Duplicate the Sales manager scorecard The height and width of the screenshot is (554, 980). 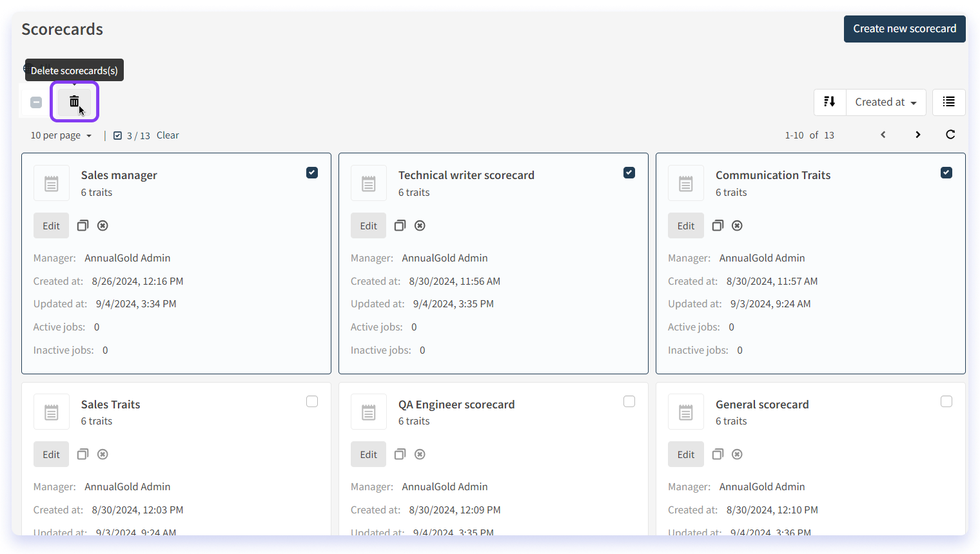click(83, 225)
